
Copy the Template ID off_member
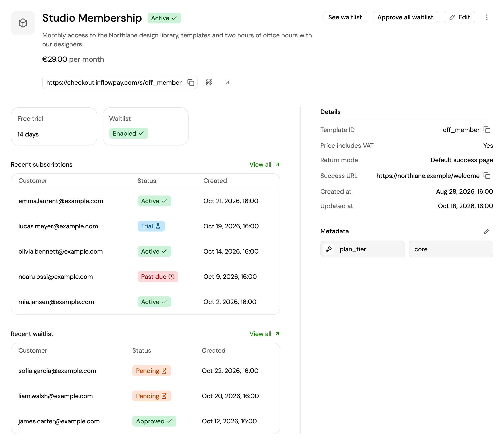tap(487, 130)
